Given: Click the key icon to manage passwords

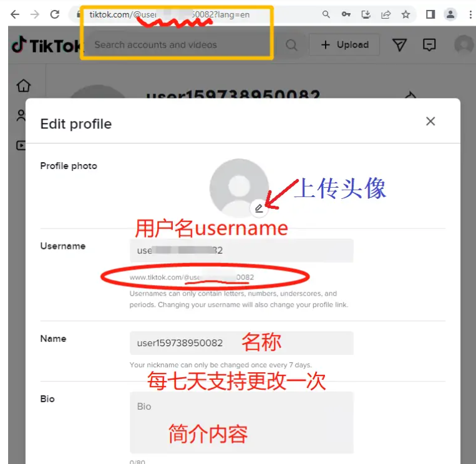Looking at the screenshot, I should (x=346, y=14).
